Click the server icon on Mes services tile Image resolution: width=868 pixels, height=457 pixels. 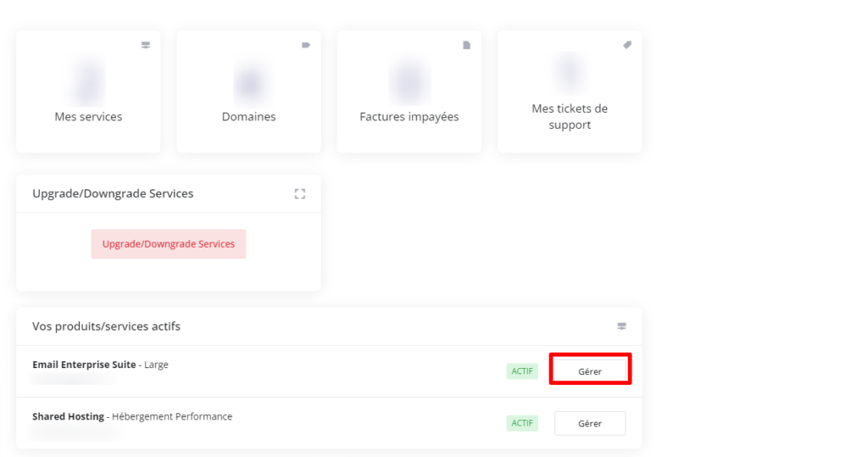pyautogui.click(x=145, y=45)
